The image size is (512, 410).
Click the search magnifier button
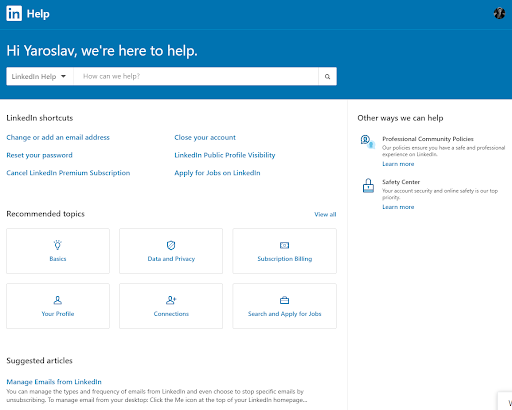click(x=327, y=76)
